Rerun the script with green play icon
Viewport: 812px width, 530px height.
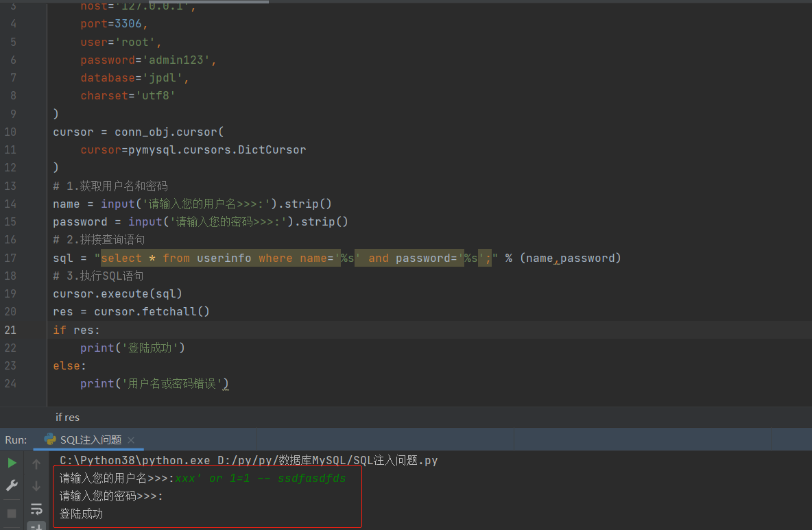(12, 463)
